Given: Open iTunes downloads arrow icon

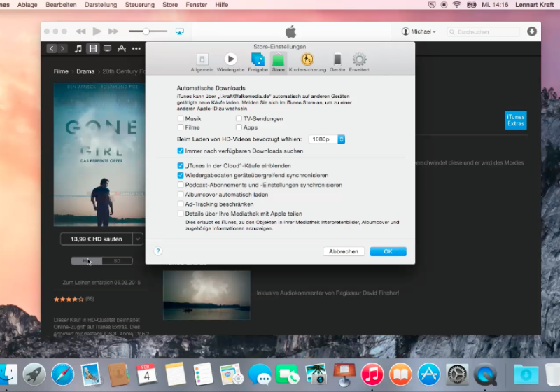Looking at the screenshot, I should point(532,31).
